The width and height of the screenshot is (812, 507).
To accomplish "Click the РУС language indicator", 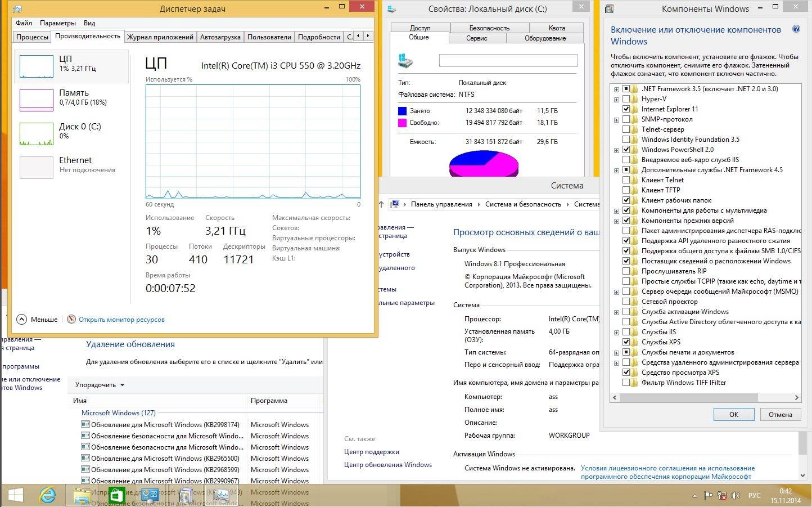I will pyautogui.click(x=754, y=496).
